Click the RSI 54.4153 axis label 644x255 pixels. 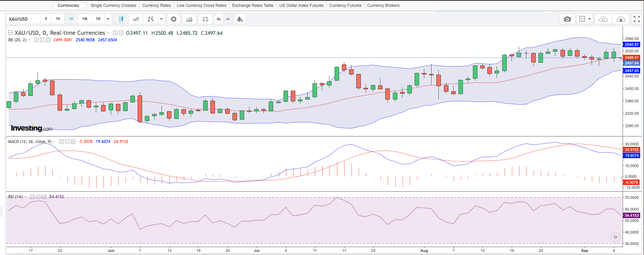click(632, 215)
